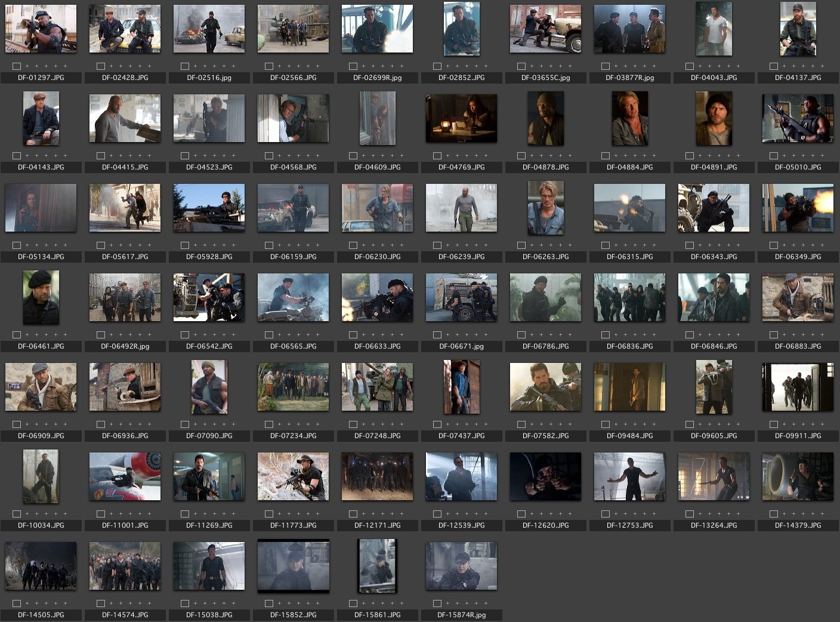Select the filename text DF-07437.JPG
This screenshot has width=840, height=622.
pos(461,436)
